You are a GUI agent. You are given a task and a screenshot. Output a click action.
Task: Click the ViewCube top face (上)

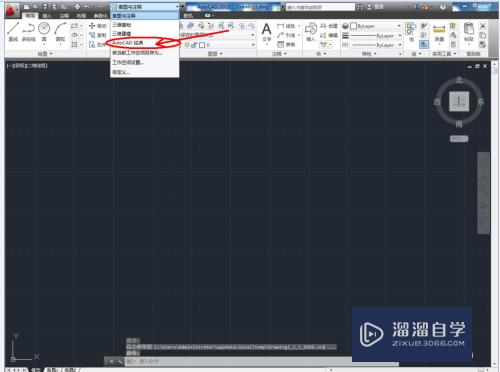click(x=459, y=102)
